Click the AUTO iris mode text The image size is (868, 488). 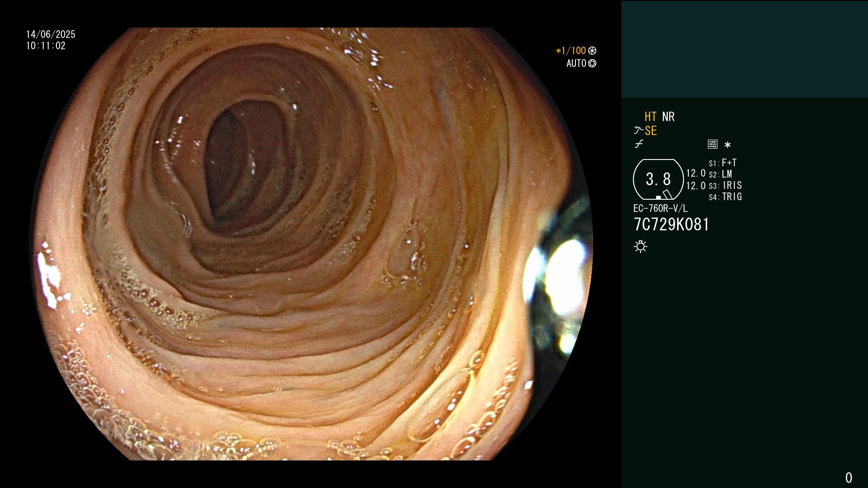576,63
